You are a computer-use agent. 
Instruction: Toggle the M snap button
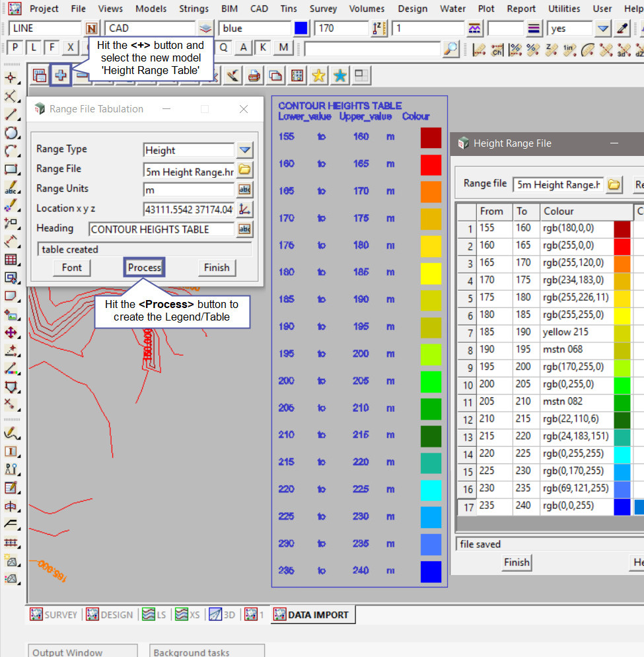[x=283, y=48]
